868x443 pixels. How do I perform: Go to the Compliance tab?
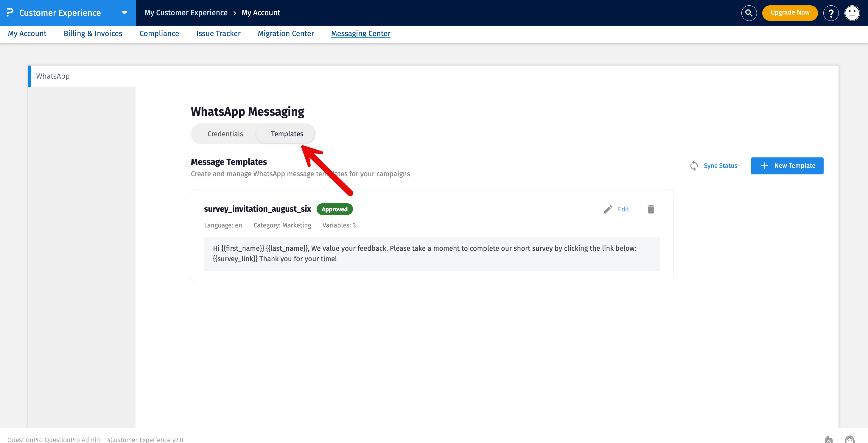click(x=159, y=33)
